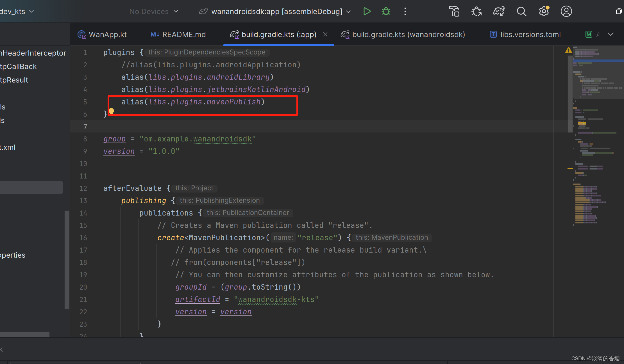Open the partially hidden M tab

pyautogui.click(x=592, y=35)
